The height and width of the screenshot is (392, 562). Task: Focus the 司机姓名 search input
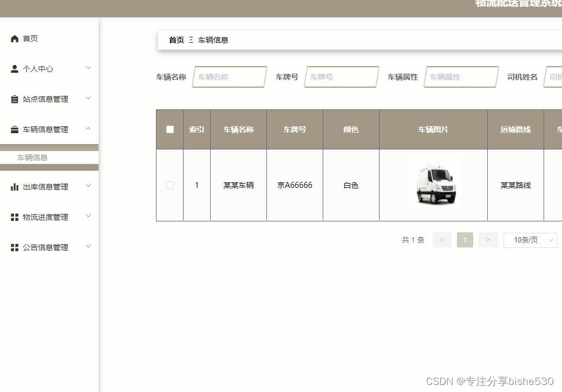pyautogui.click(x=553, y=77)
